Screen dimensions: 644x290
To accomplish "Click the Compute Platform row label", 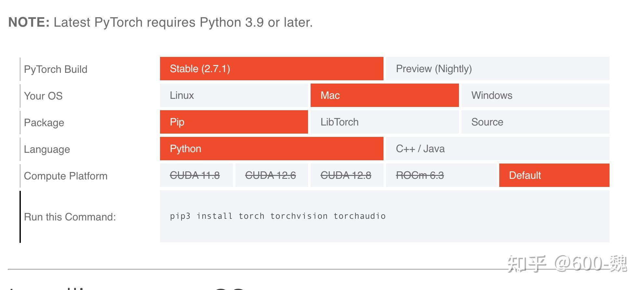I will tap(65, 176).
